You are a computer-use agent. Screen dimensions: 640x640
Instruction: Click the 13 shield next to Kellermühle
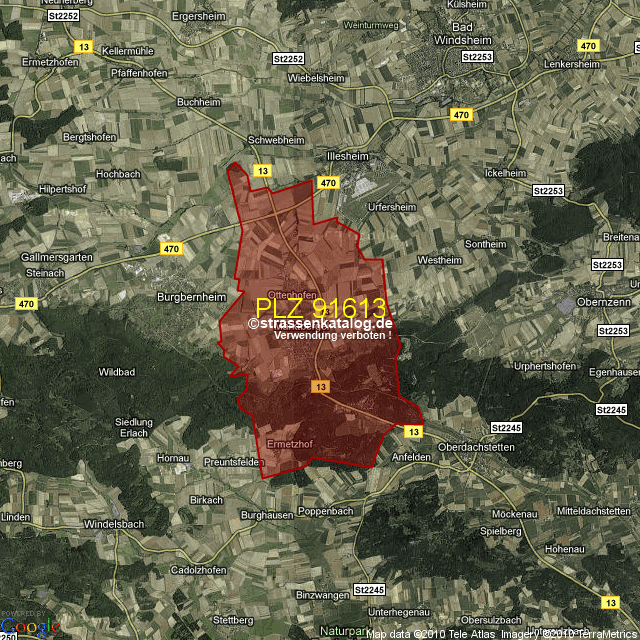(x=84, y=46)
